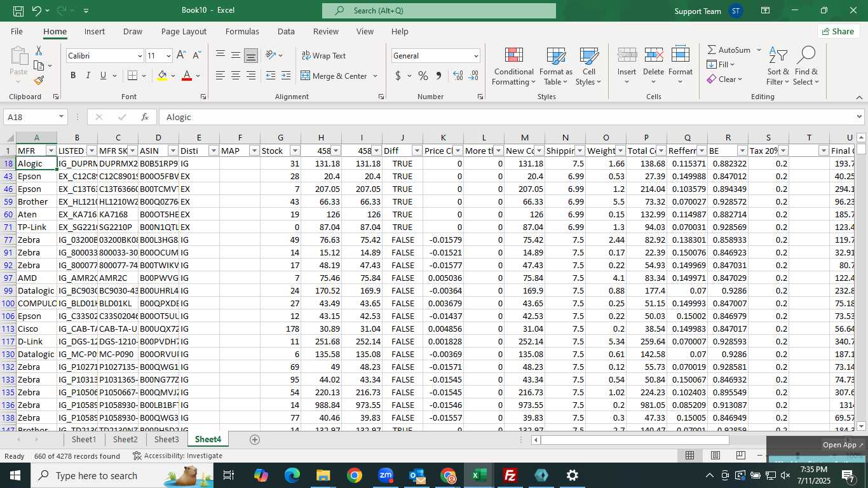Click the Cut scissors icon
The height and width of the screenshot is (488, 868).
pos(39,51)
